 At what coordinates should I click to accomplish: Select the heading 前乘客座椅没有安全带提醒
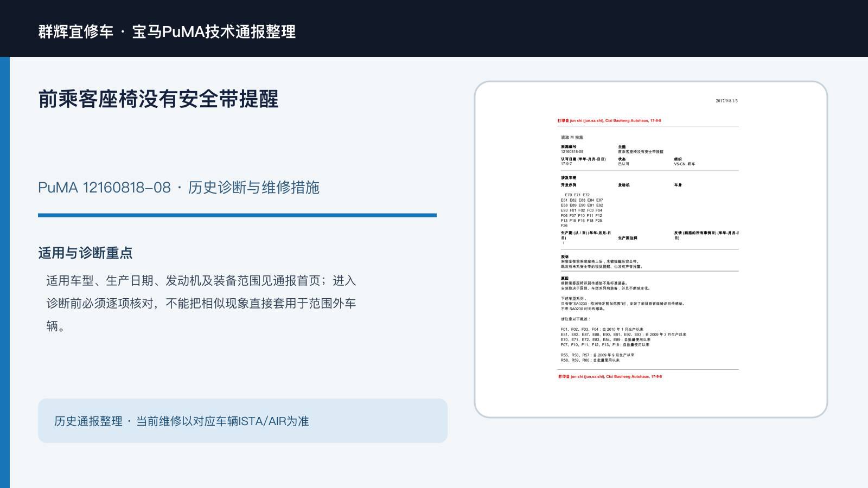coord(158,99)
